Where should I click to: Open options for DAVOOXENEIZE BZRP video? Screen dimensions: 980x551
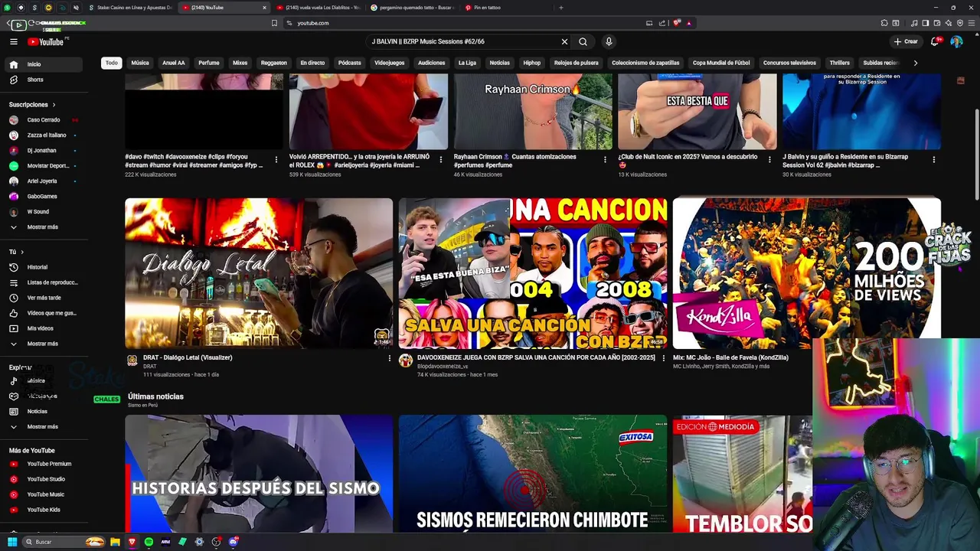[663, 358]
